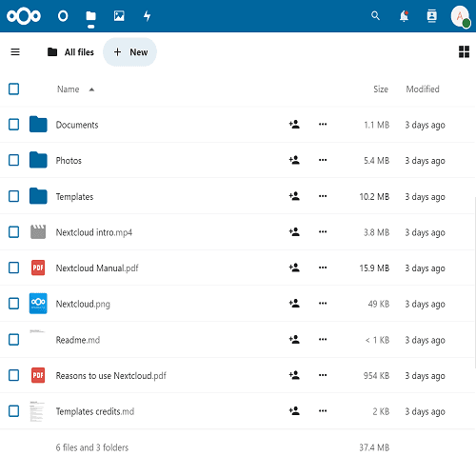Open more actions for Nextcloud intro.mp4
This screenshot has width=476, height=456.
323,231
